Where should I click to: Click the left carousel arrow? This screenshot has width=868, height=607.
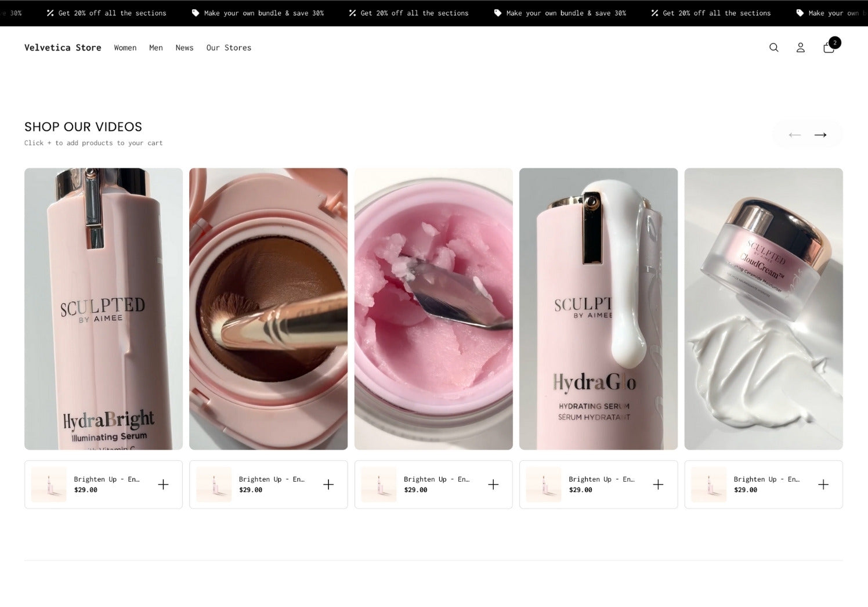[x=794, y=135]
